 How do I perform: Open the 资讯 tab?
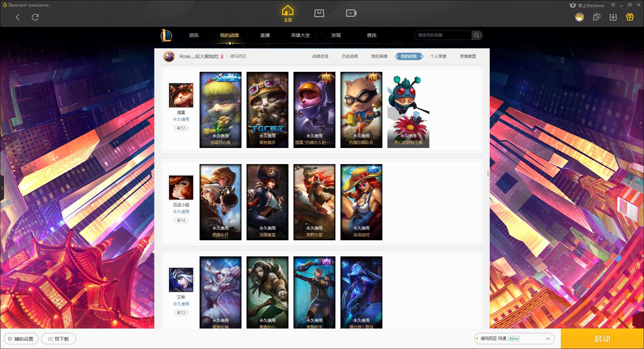(x=194, y=35)
